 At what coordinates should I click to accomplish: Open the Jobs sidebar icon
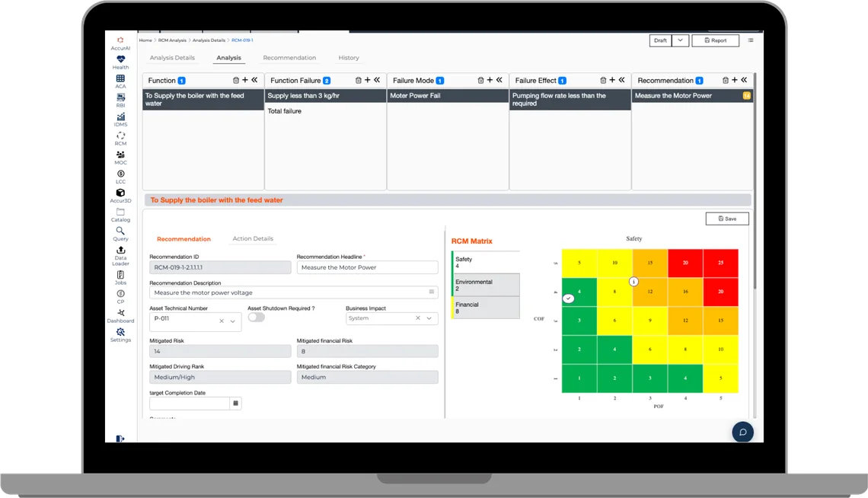tap(120, 274)
